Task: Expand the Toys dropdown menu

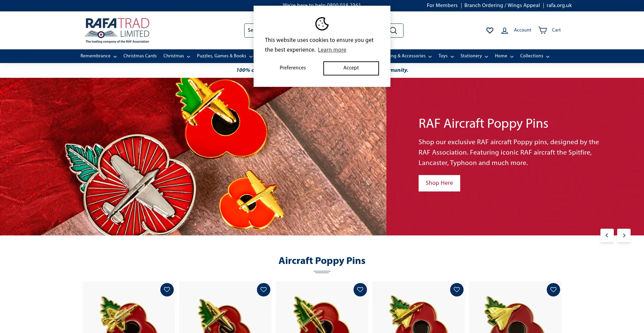Action: 446,56
